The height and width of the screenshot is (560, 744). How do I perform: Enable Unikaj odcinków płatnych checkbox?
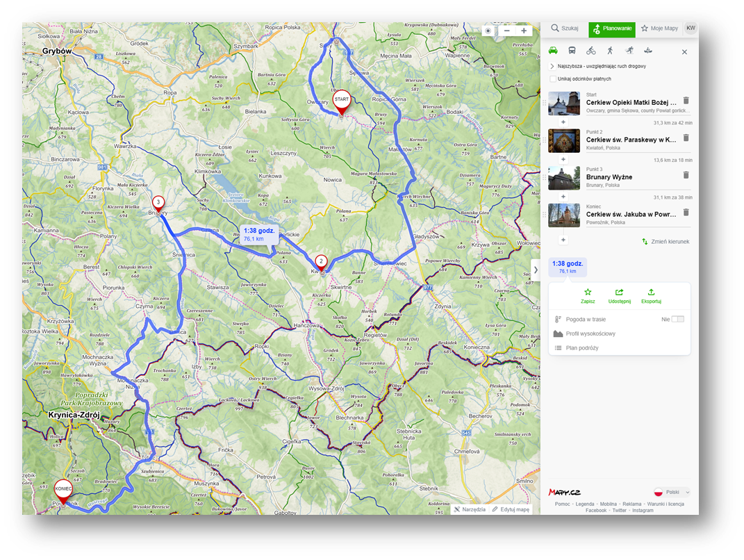(553, 79)
